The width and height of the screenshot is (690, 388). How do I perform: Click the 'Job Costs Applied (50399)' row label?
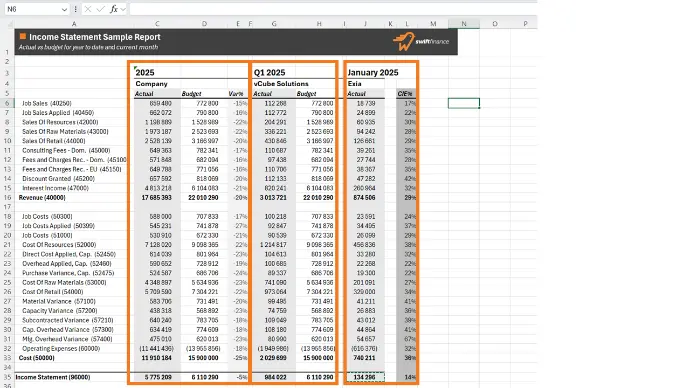[59, 226]
